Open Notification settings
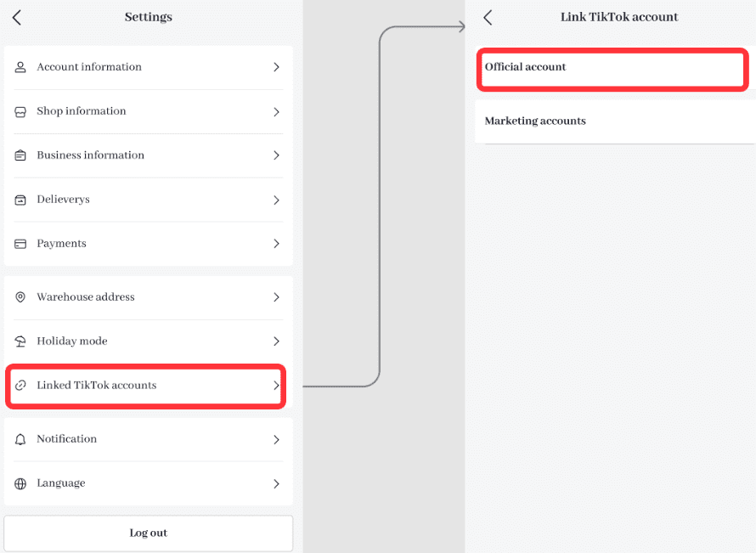This screenshot has width=756, height=553. [148, 439]
